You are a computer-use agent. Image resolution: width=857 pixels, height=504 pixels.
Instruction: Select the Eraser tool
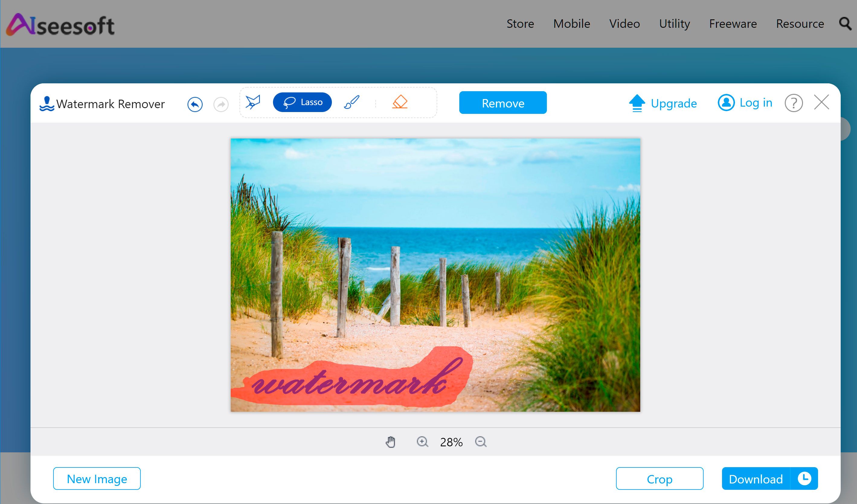pos(399,102)
